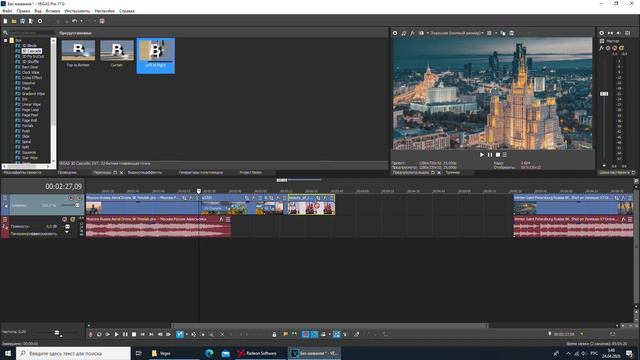640x360 pixels.
Task: Click the transitions search field
Action: coord(31,33)
